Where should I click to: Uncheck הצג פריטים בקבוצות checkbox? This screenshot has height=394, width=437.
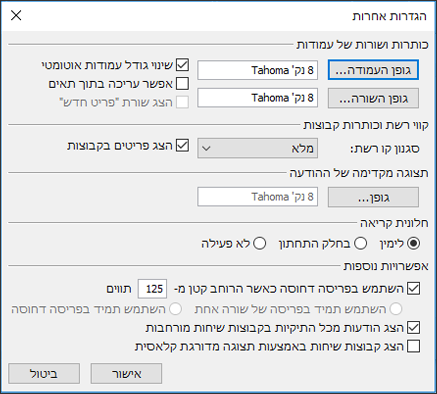[182, 146]
